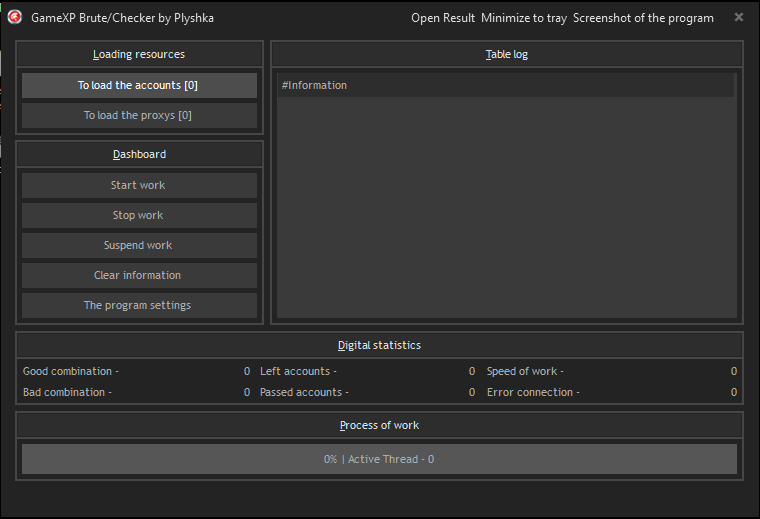Close the window with the X icon
This screenshot has width=760, height=519.
pyautogui.click(x=739, y=17)
